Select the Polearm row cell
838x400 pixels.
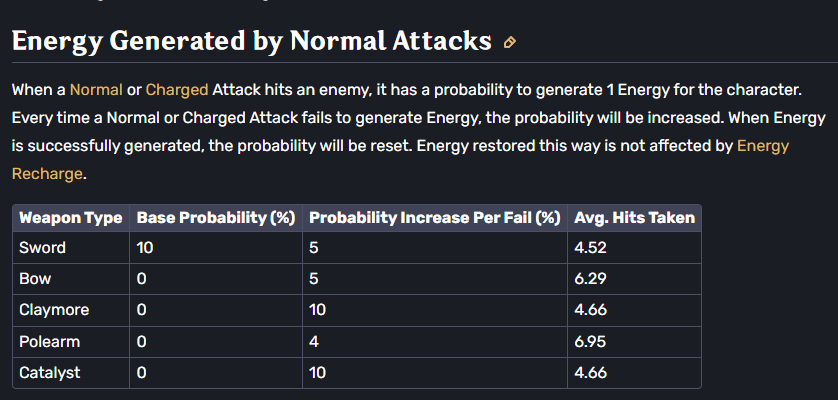71,342
